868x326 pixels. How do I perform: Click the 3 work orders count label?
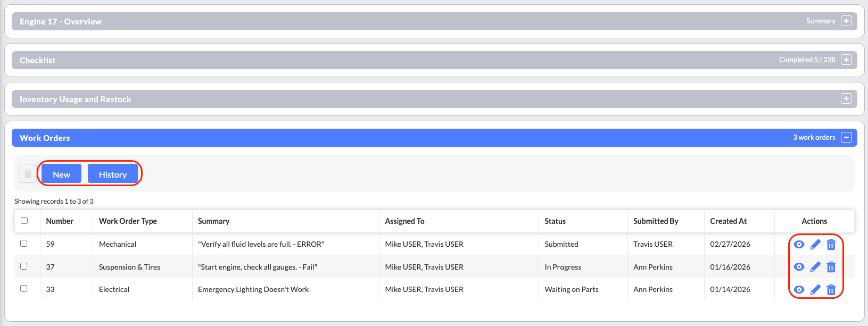[x=814, y=137]
